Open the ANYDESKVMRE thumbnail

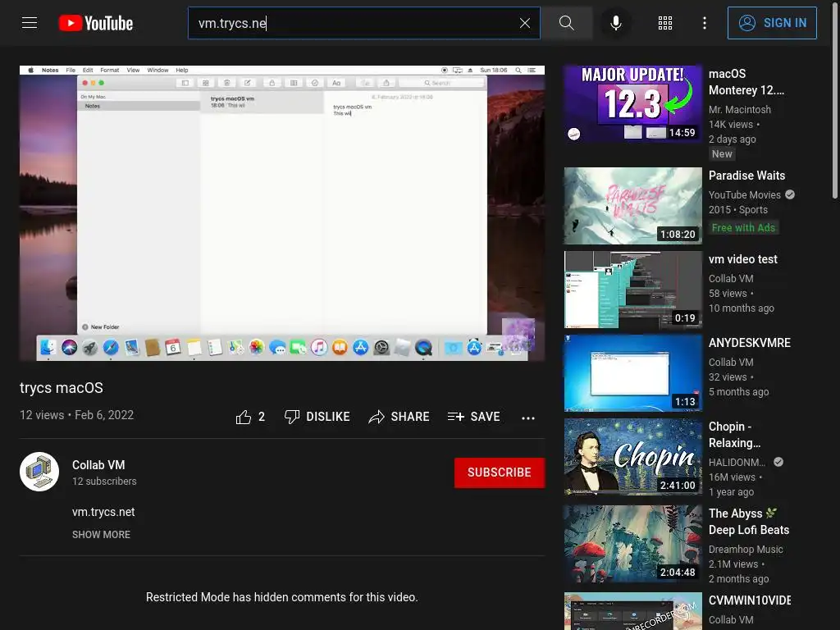click(632, 373)
